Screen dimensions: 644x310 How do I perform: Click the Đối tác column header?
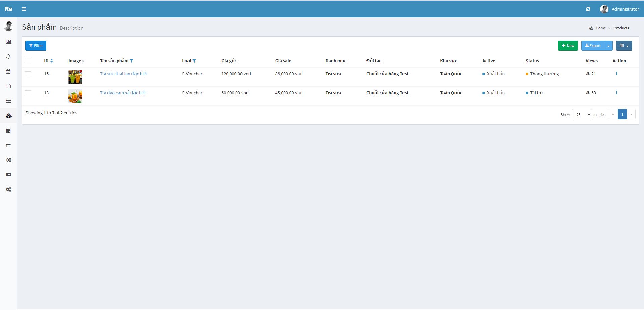click(374, 61)
